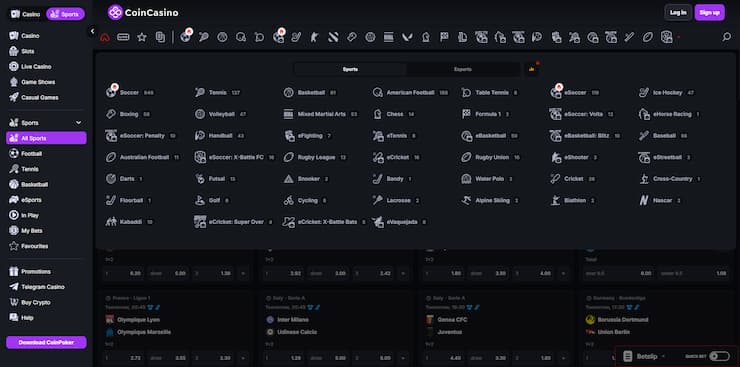The width and height of the screenshot is (740, 367).
Task: Expand the Sports sidebar section chevron
Action: 78,123
